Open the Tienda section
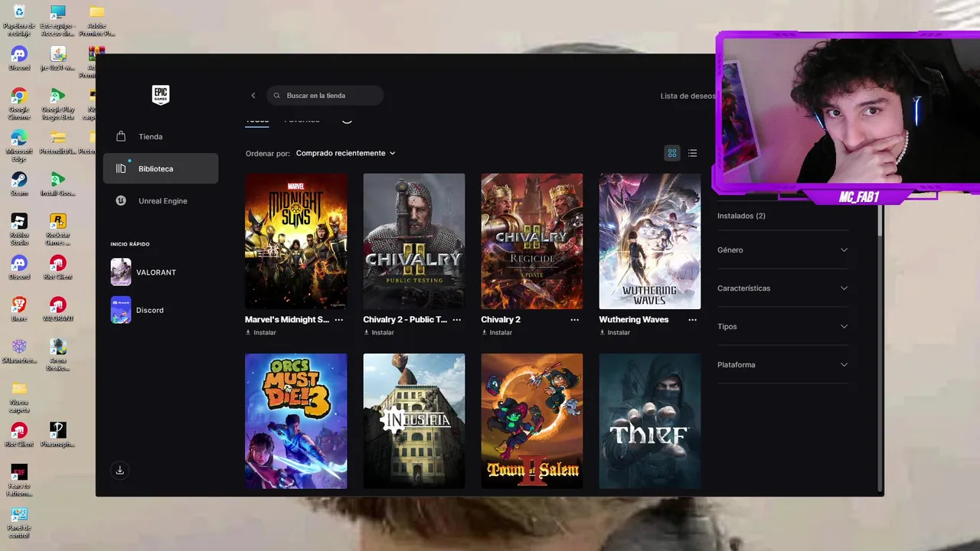Screen dimensions: 980x551 click(161, 136)
